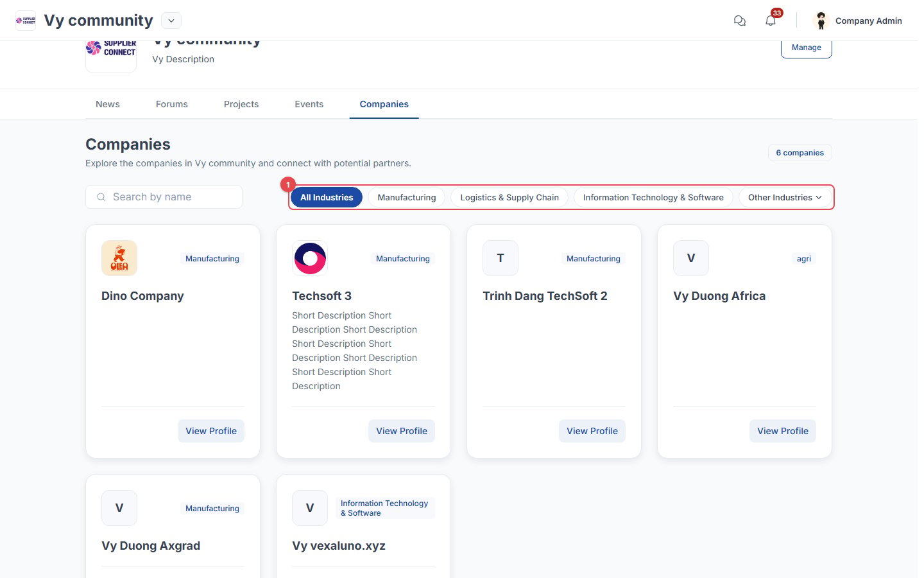Click the Dino Company OLEA logo

pyautogui.click(x=119, y=258)
